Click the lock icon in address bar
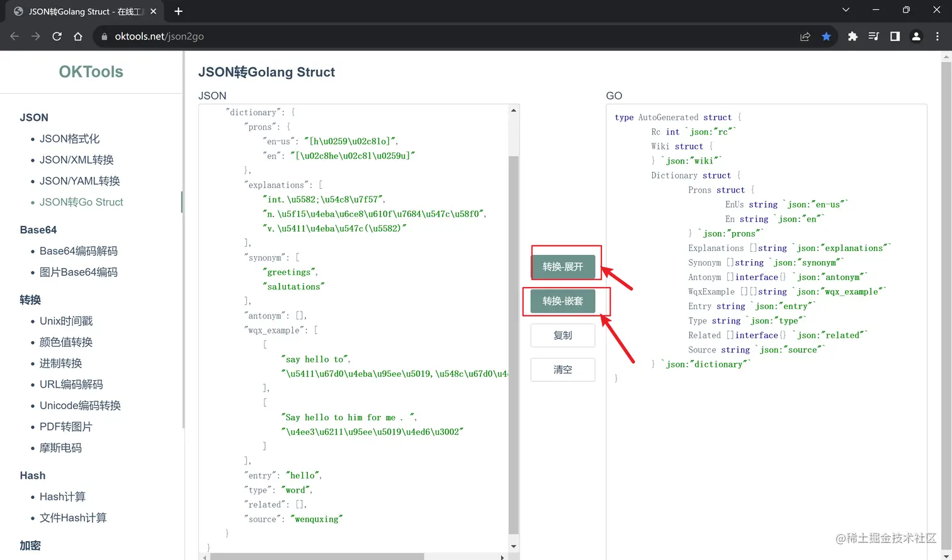The height and width of the screenshot is (560, 952). click(105, 36)
